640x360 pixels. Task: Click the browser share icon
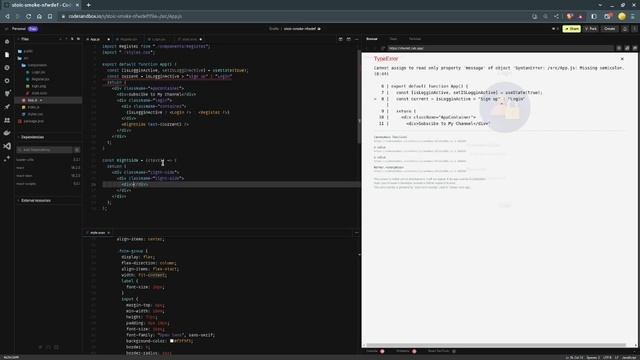point(556,16)
